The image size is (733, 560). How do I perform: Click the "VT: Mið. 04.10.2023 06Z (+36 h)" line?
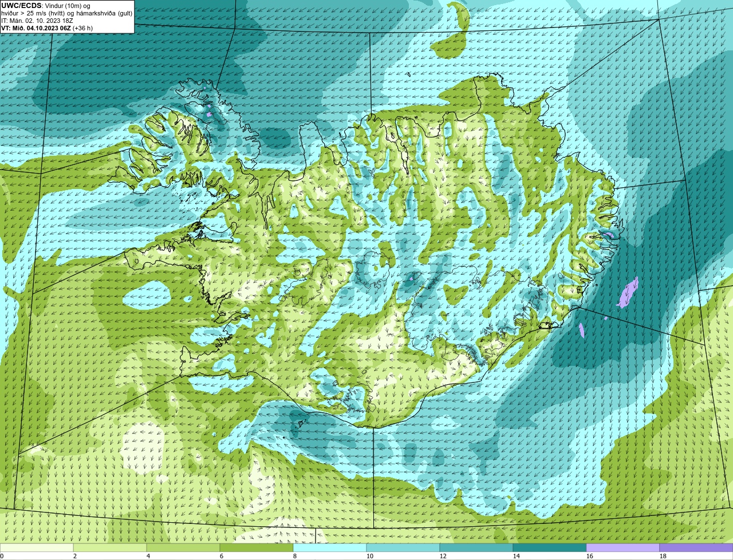coord(47,27)
